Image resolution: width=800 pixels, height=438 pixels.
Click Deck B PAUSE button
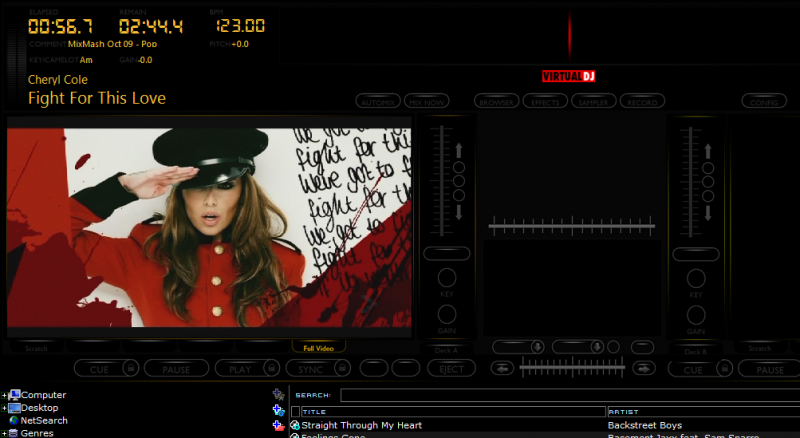click(x=769, y=369)
